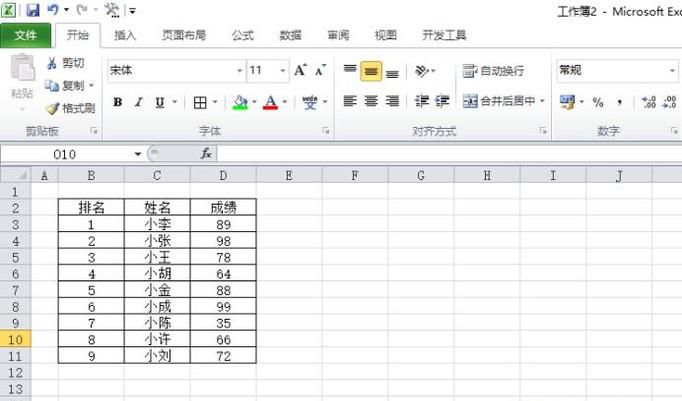Switch to the 插入 insert tab
The image size is (682, 401).
pyautogui.click(x=125, y=35)
